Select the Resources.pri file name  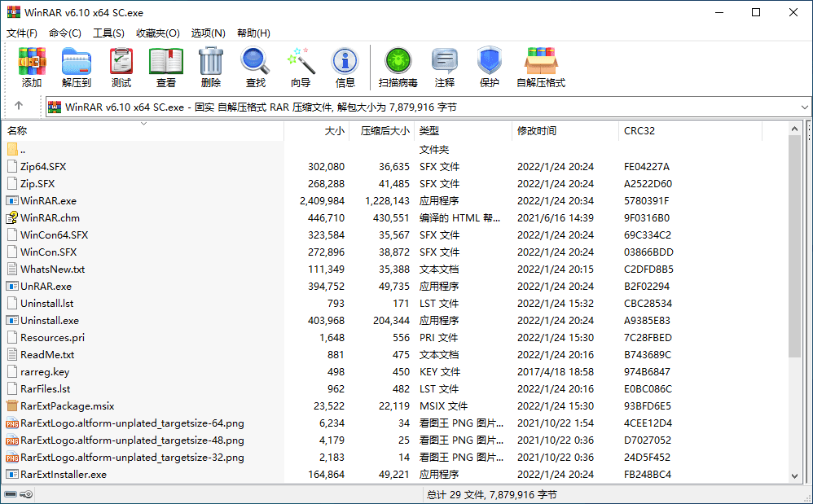tap(52, 337)
